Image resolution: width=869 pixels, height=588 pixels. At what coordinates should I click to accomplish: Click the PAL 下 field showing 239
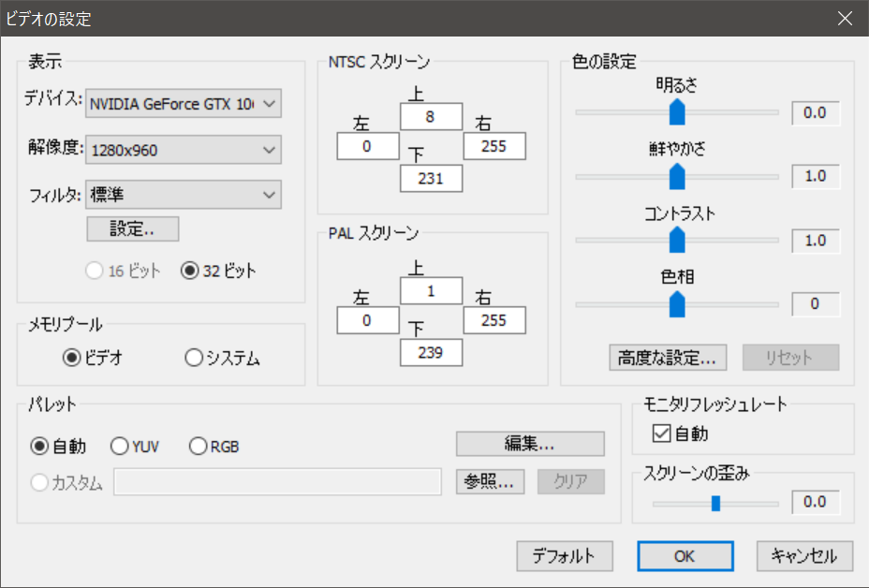tap(431, 351)
